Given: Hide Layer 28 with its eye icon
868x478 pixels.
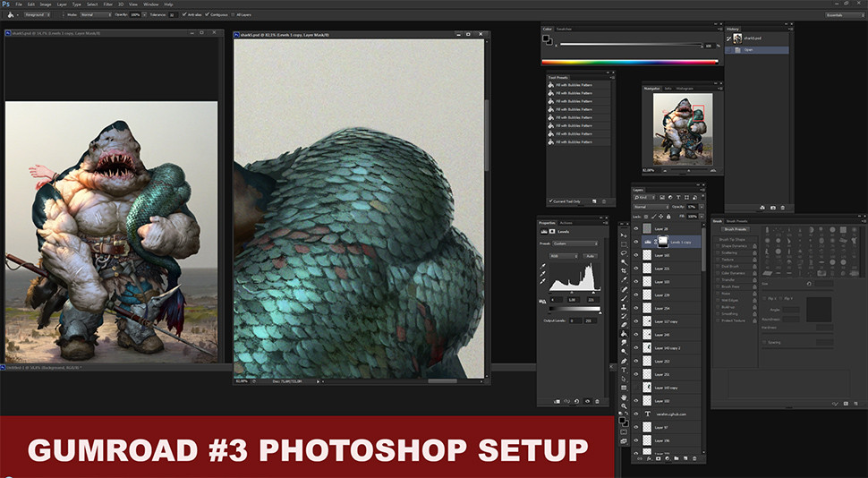Looking at the screenshot, I should (635, 228).
